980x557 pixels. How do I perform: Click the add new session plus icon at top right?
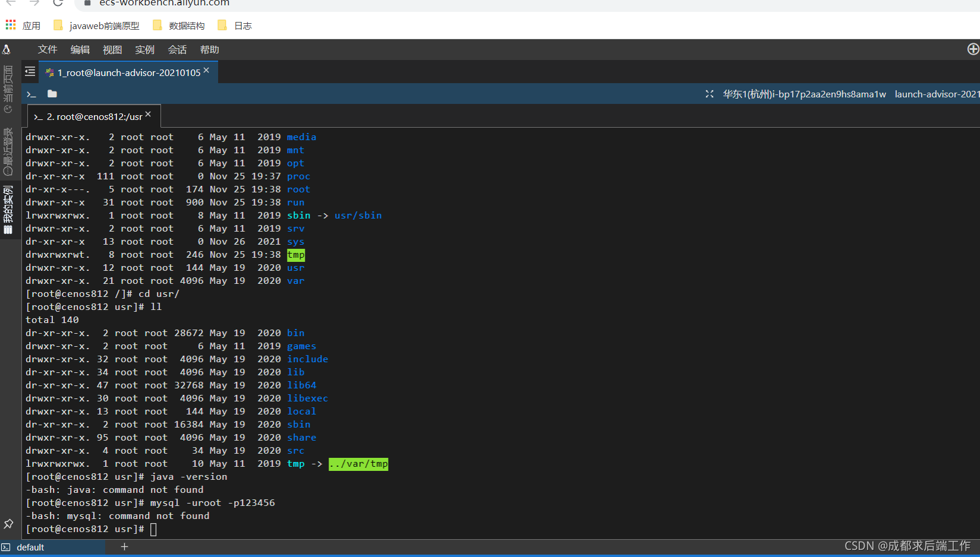click(973, 49)
